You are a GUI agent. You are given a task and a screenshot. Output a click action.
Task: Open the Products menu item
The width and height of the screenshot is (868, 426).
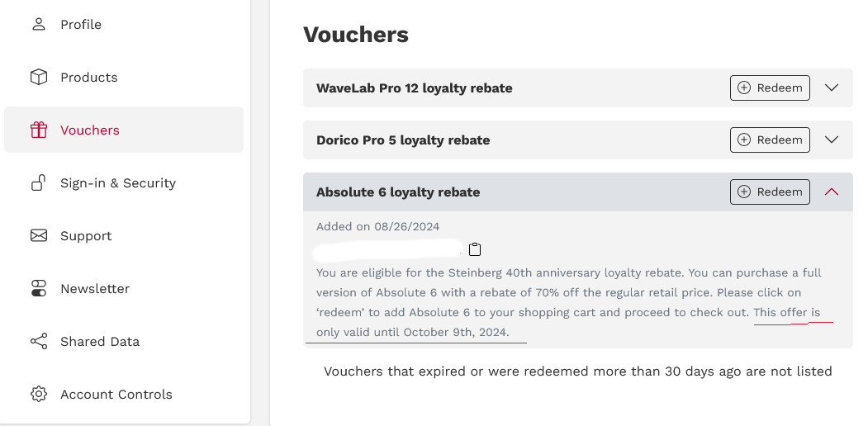pyautogui.click(x=89, y=78)
